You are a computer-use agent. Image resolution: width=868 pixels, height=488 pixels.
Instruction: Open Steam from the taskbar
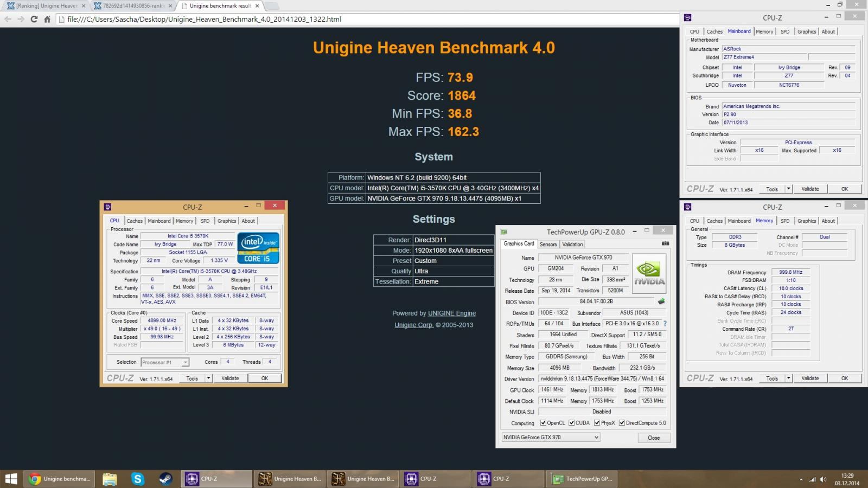[165, 479]
